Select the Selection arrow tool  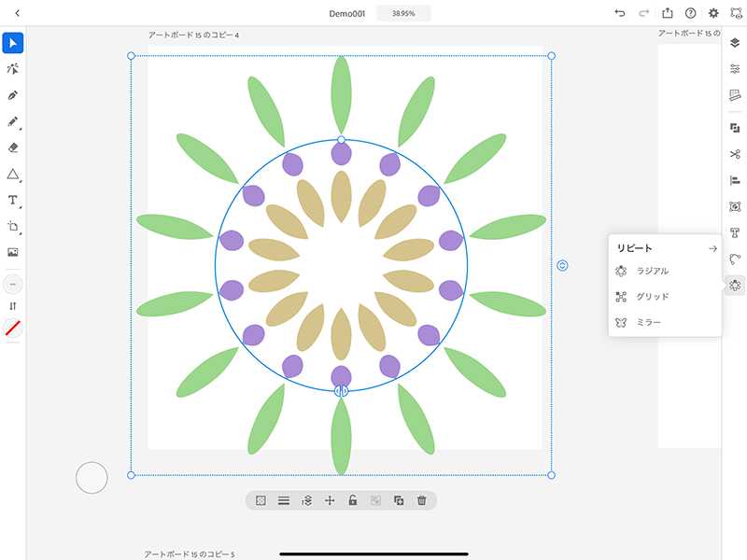[13, 43]
